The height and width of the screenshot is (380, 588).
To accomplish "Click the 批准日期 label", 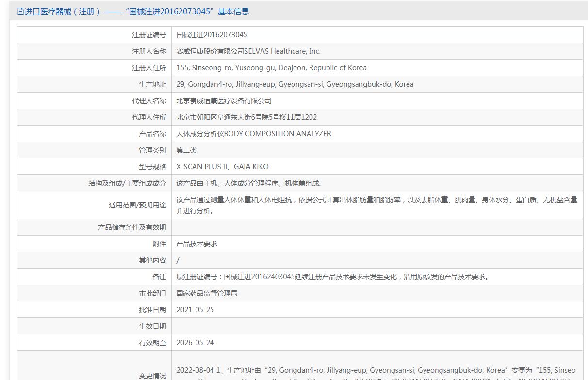I will coord(152,310).
